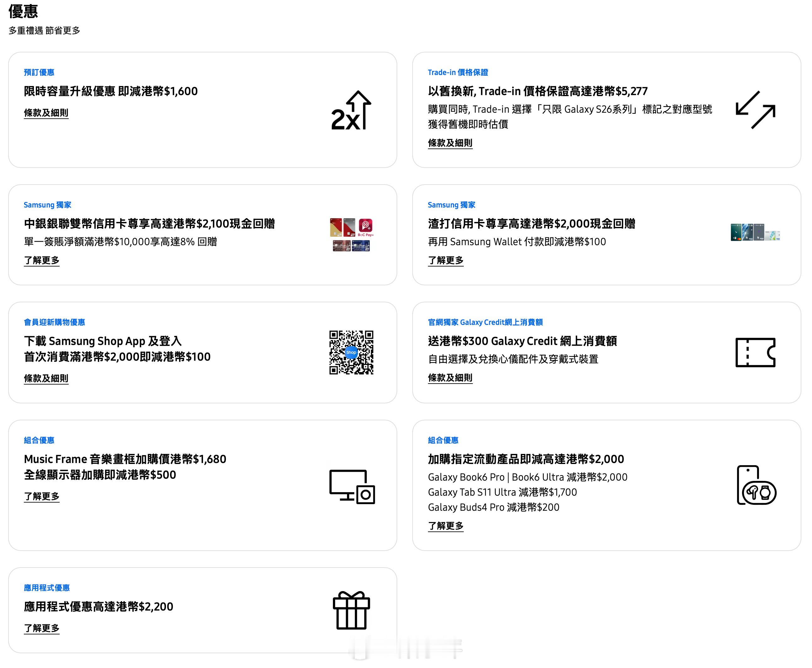This screenshot has width=812, height=668.
Task: Open 條款及細則 for the Samsung Shop App offer
Action: click(46, 378)
